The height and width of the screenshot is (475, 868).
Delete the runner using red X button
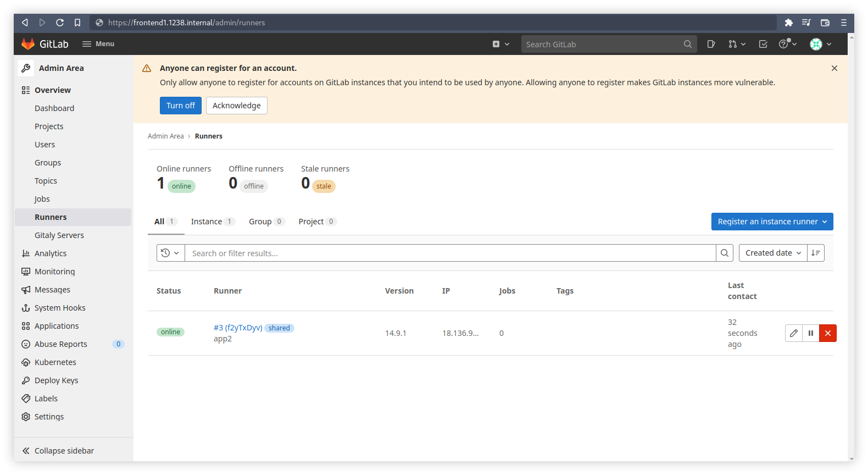(827, 333)
